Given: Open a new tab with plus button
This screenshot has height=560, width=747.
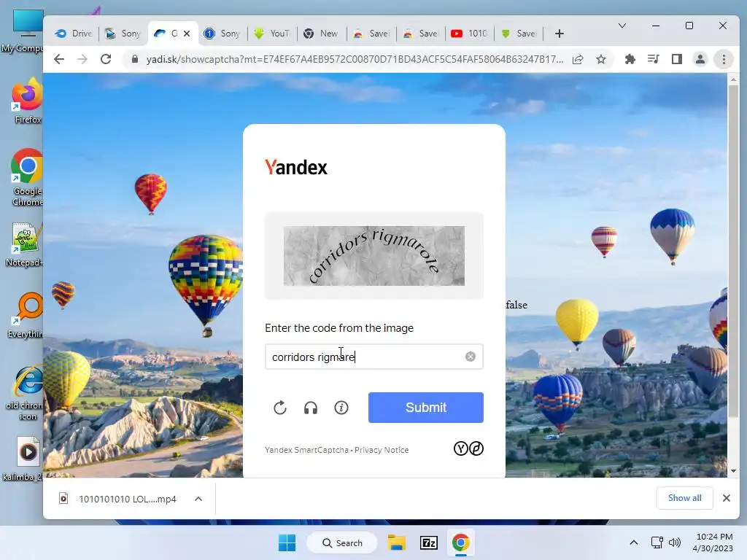Looking at the screenshot, I should (560, 34).
